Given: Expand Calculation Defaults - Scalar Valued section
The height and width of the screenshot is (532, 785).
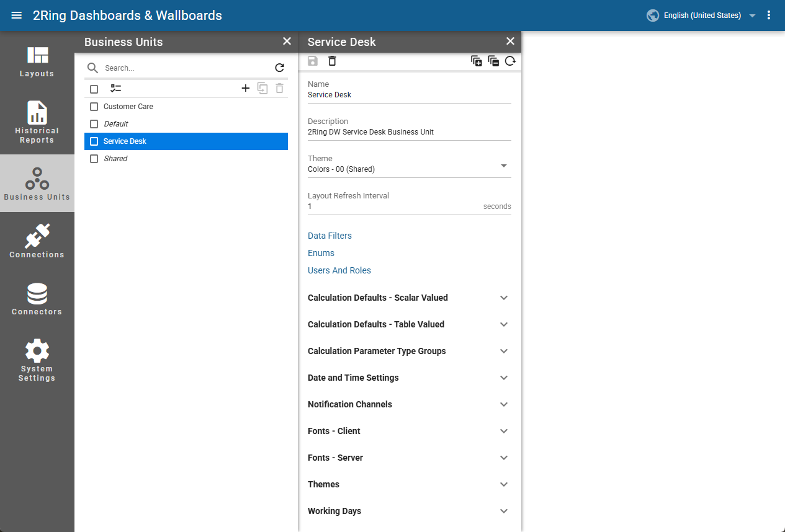Looking at the screenshot, I should (410, 298).
